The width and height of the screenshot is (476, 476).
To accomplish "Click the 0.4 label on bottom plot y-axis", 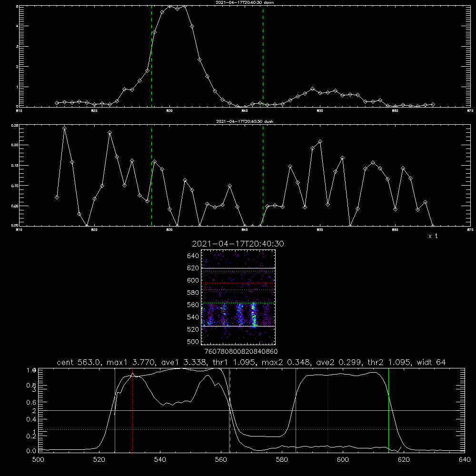I will coord(31,419).
